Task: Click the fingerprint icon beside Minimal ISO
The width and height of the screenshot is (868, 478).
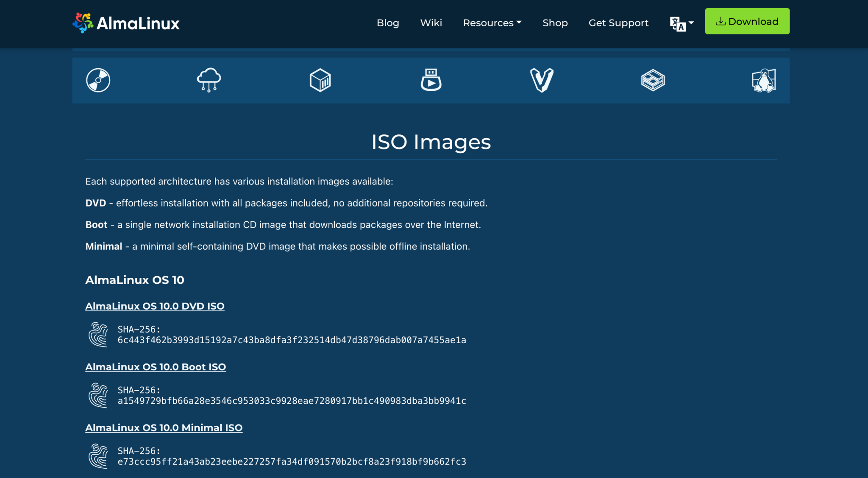Action: coord(98,456)
